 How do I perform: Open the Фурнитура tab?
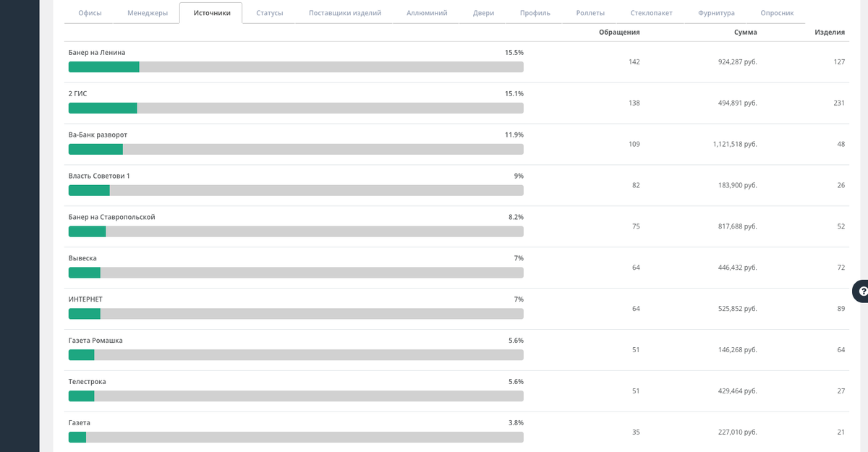[x=716, y=13]
